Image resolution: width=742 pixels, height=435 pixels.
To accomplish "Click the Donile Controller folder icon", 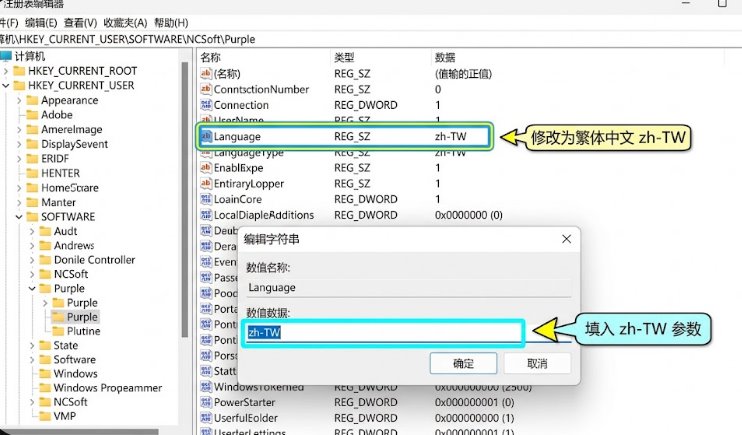I will click(x=45, y=260).
